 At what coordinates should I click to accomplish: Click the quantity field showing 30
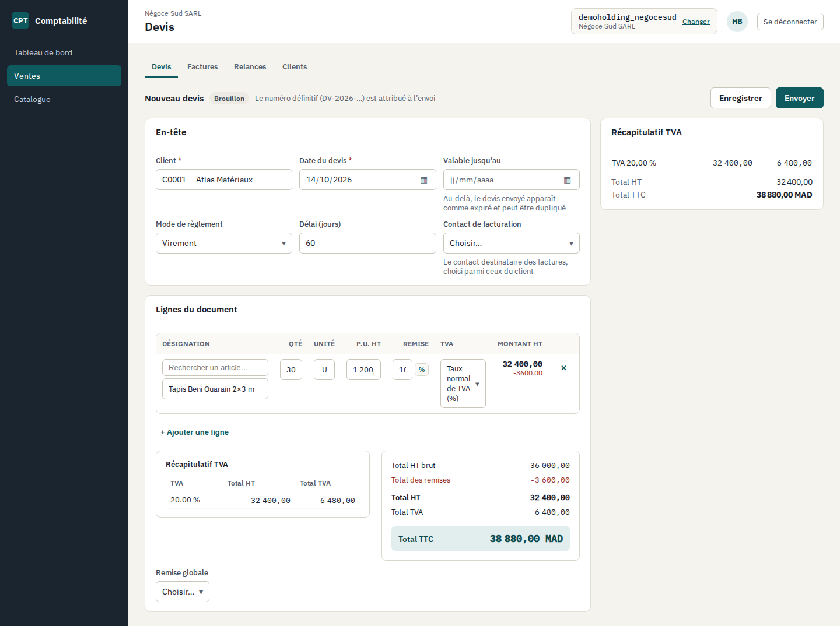(x=291, y=370)
